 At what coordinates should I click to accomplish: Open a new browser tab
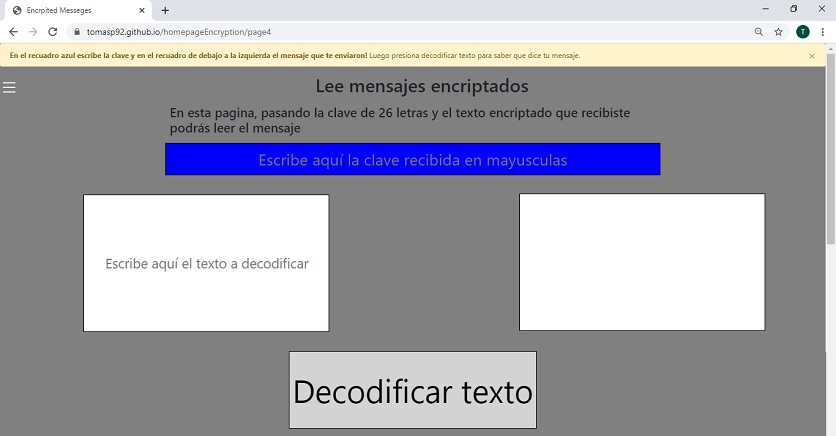point(165,10)
